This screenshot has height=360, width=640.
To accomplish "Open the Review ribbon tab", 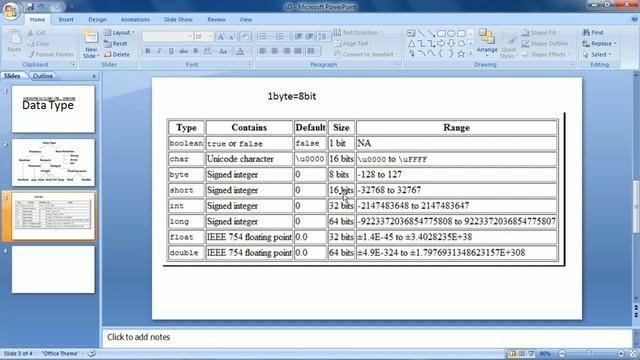I will [216, 19].
